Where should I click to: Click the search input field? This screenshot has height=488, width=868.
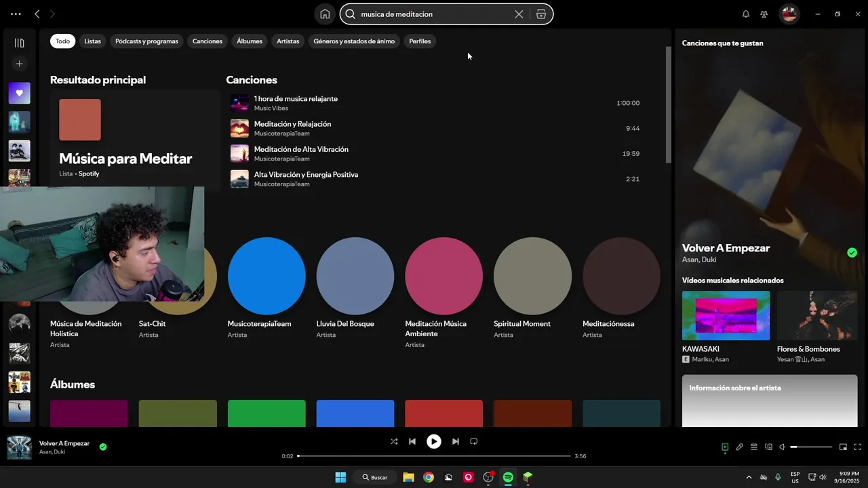click(x=434, y=14)
